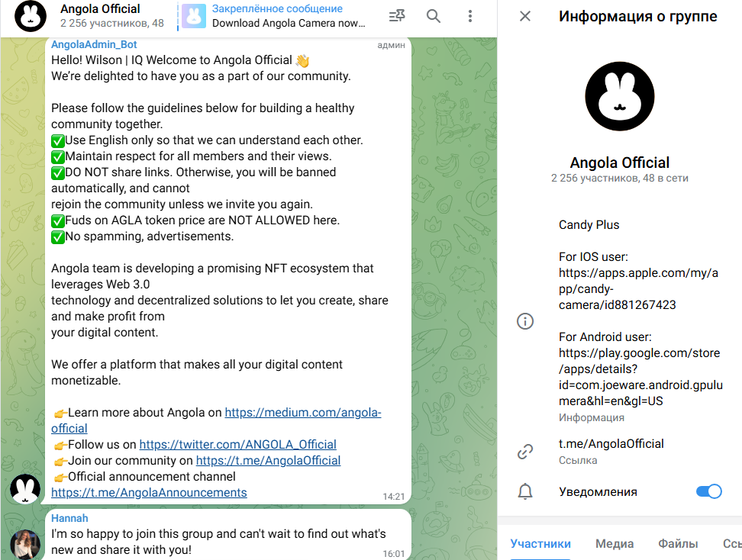Click the 'Информация о группе' panel title

[x=638, y=16]
